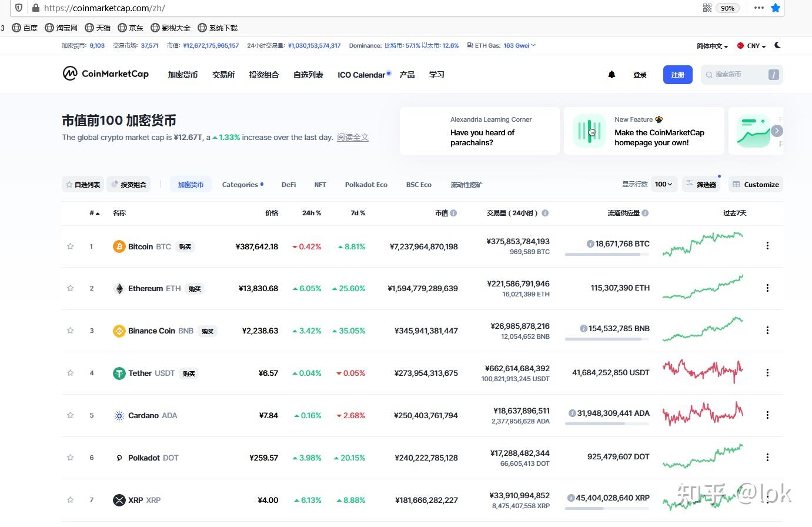Image resolution: width=812 pixels, height=527 pixels.
Task: Open the browser page actions menu
Action: tap(758, 8)
